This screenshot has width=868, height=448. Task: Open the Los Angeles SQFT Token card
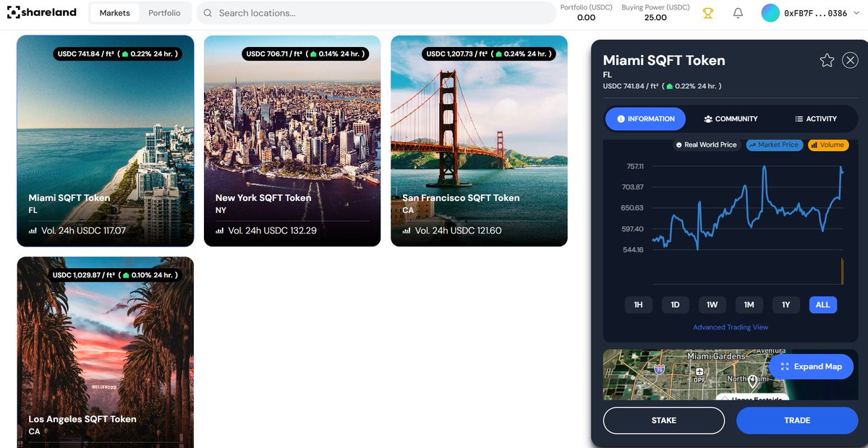click(x=106, y=353)
